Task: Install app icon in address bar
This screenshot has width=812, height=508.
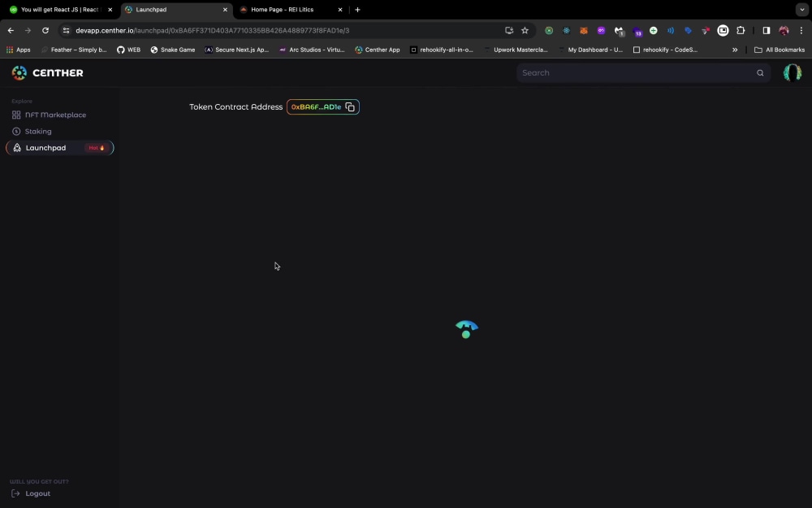Action: coord(509,31)
